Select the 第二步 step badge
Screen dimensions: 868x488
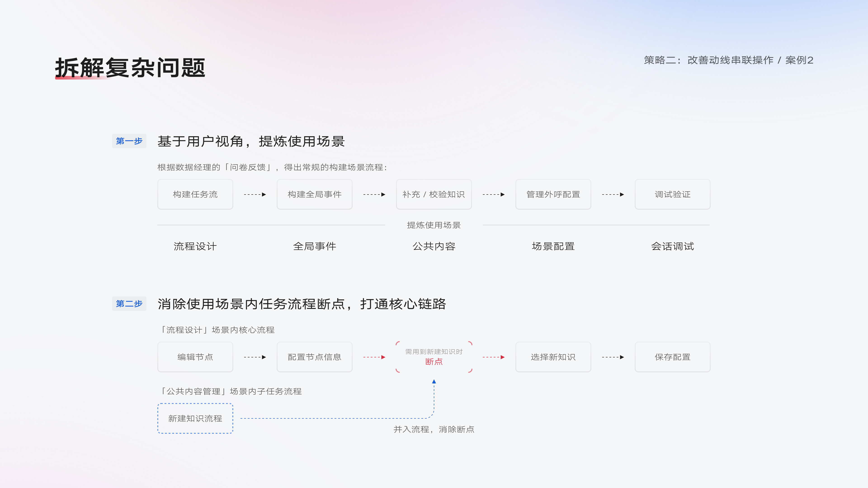(x=129, y=303)
